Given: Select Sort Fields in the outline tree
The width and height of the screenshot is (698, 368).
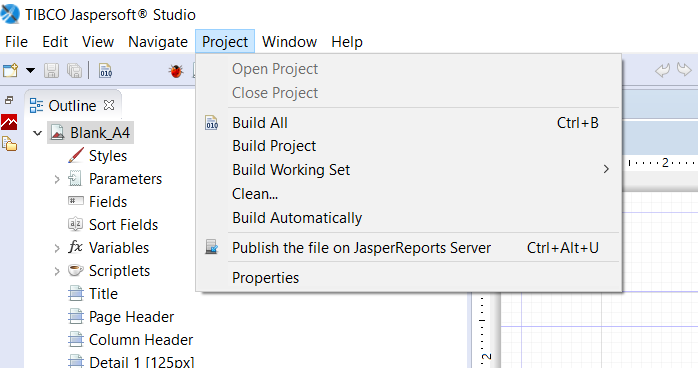Looking at the screenshot, I should tap(123, 225).
